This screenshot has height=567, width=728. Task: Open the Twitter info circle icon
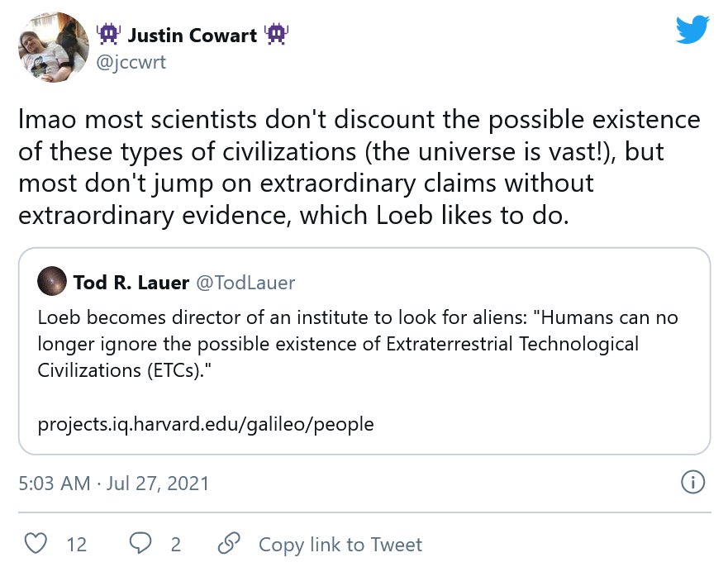pyautogui.click(x=692, y=482)
